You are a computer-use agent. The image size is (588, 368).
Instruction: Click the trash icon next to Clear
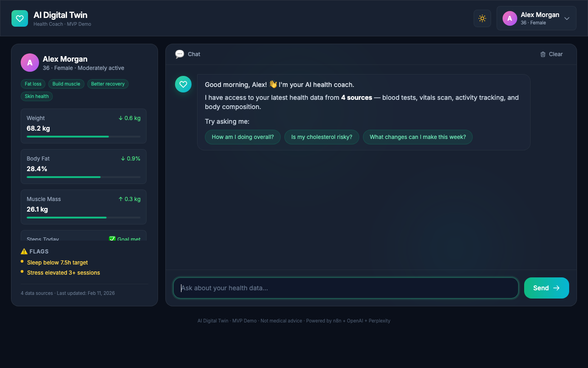pyautogui.click(x=543, y=54)
